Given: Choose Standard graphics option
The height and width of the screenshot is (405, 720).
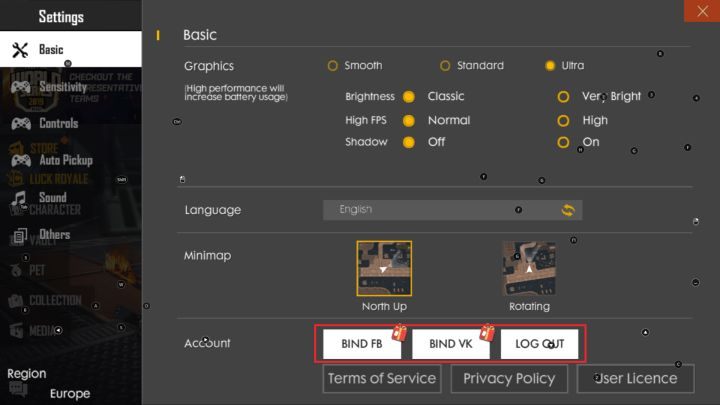Looking at the screenshot, I should pyautogui.click(x=445, y=66).
